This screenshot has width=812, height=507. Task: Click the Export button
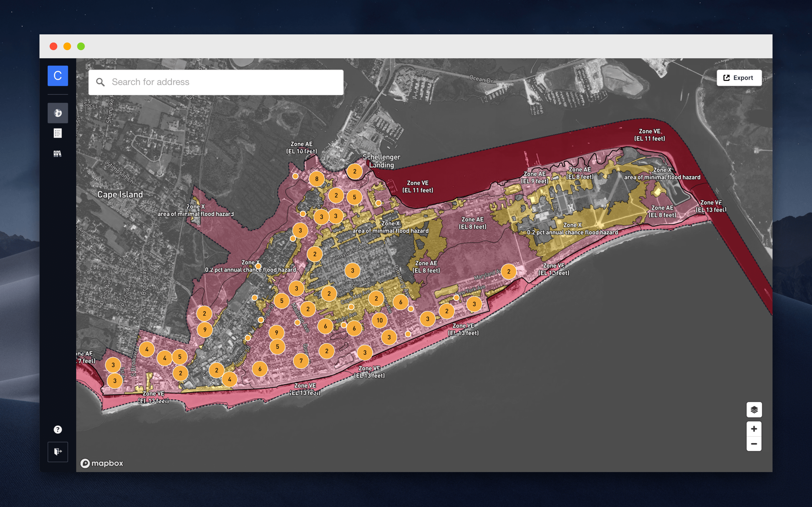tap(739, 77)
